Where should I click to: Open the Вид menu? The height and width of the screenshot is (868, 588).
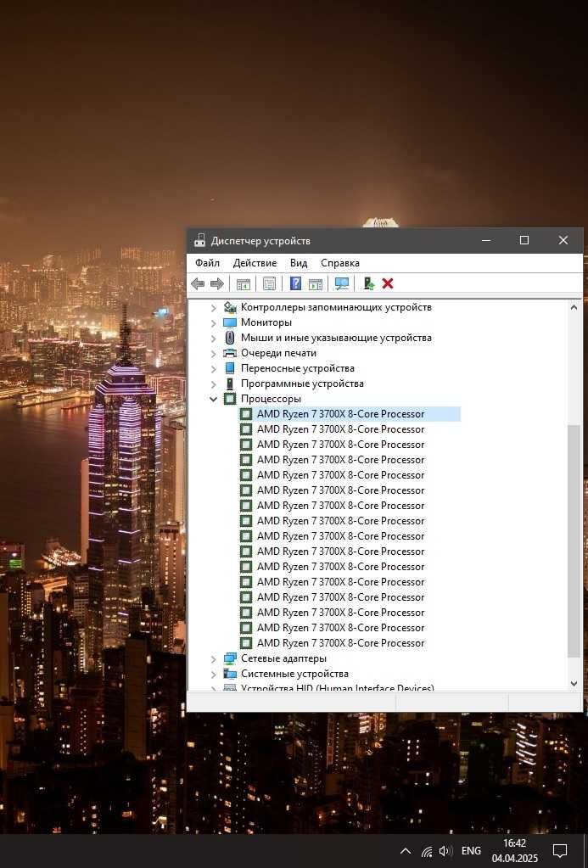[299, 263]
